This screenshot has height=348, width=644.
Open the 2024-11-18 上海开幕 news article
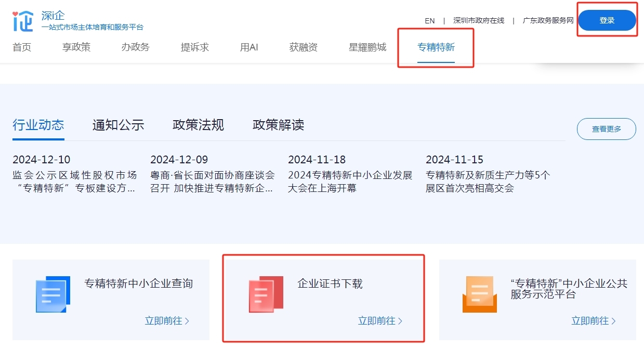[350, 182]
